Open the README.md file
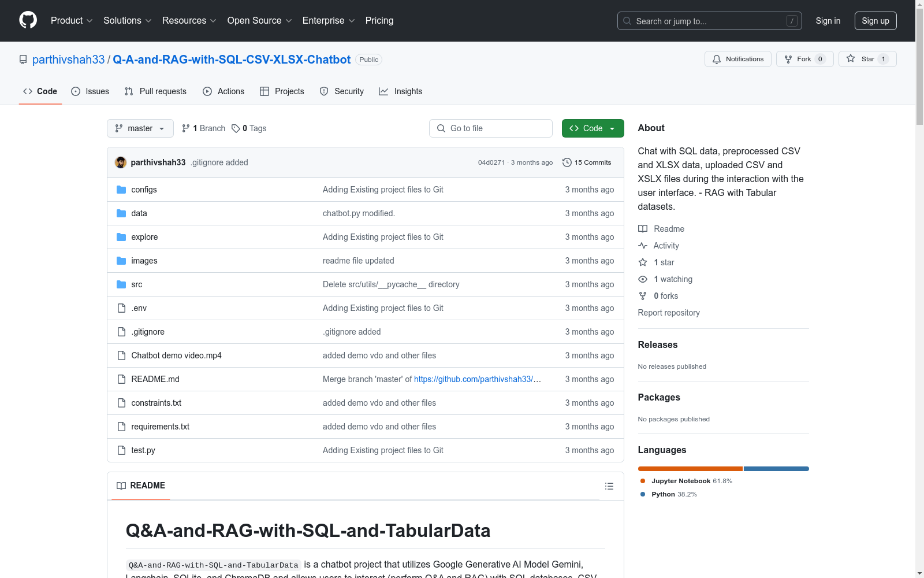Screen dimensions: 924x578 (155, 379)
